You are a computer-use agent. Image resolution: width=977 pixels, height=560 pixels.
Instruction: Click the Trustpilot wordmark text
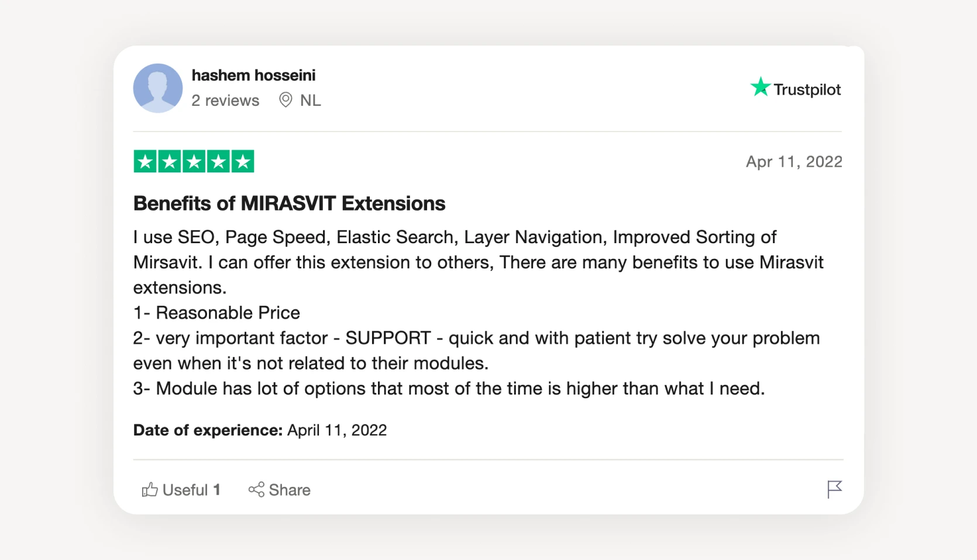point(808,89)
